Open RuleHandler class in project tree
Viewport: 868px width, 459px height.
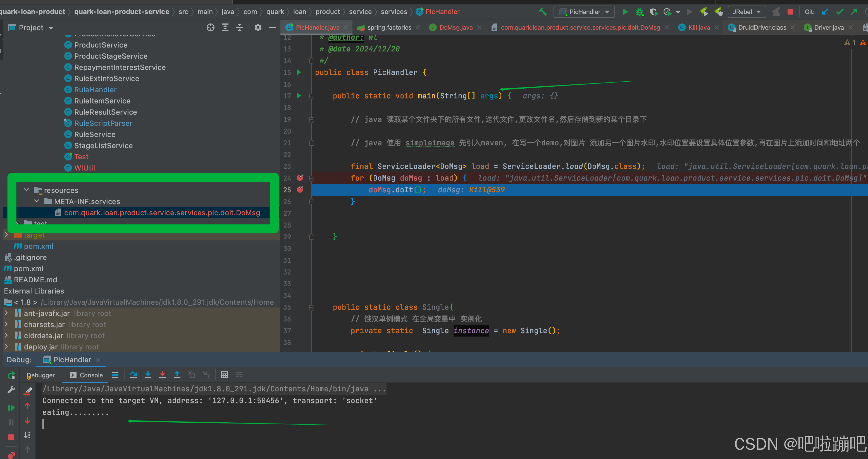click(x=95, y=90)
